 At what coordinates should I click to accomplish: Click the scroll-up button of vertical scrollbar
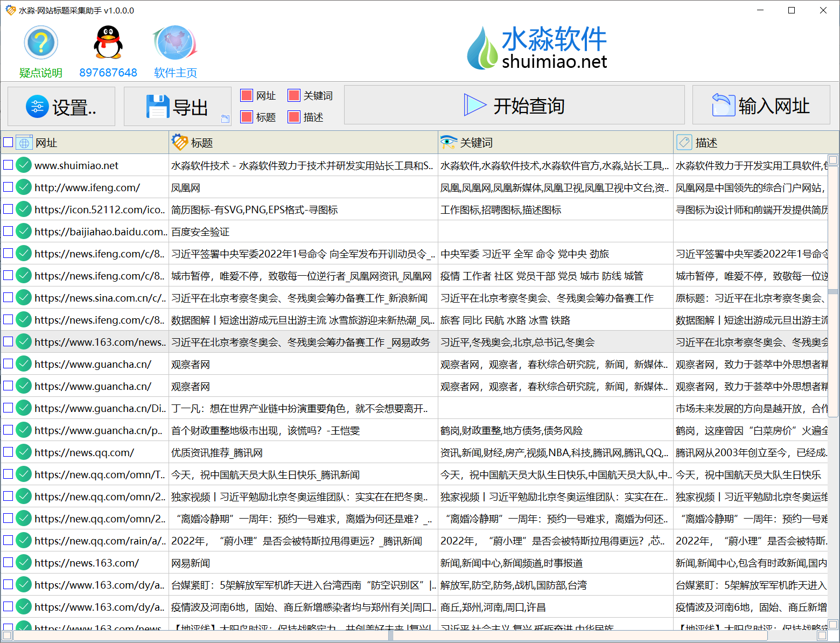(x=833, y=160)
